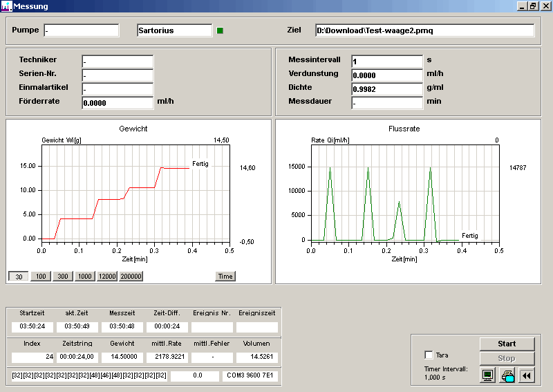Image resolution: width=553 pixels, height=392 pixels.
Task: Click the mittl.Rate value 2178.9221
Action: pos(167,357)
